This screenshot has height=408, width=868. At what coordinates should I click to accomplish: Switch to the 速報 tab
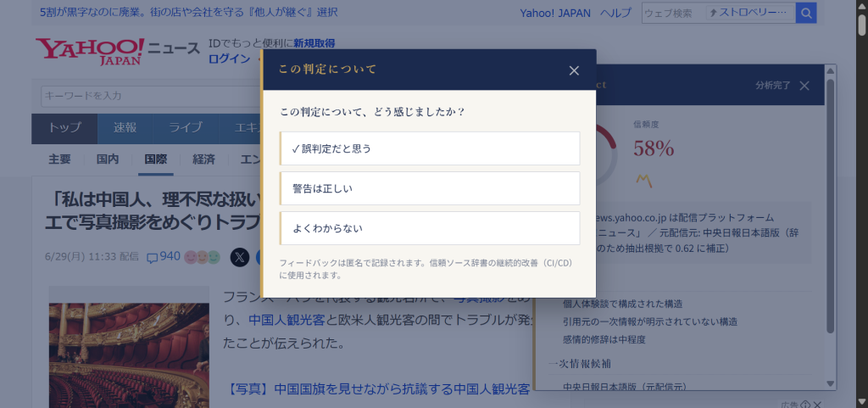(x=125, y=128)
